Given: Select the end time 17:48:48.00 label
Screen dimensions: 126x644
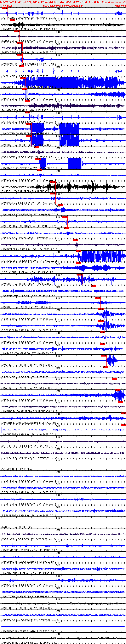Looking at the screenshot, I should point(119,6).
